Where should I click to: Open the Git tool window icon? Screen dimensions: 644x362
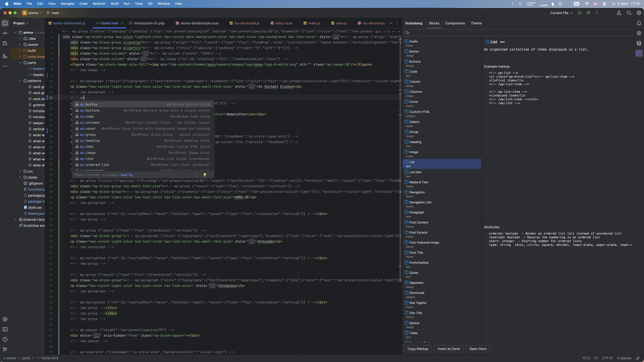click(x=5, y=349)
